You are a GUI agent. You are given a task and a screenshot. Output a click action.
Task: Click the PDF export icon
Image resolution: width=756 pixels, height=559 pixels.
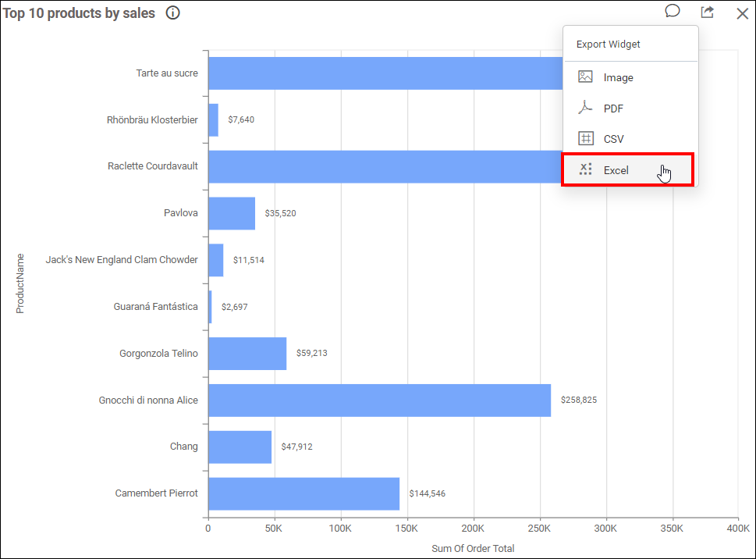click(585, 108)
